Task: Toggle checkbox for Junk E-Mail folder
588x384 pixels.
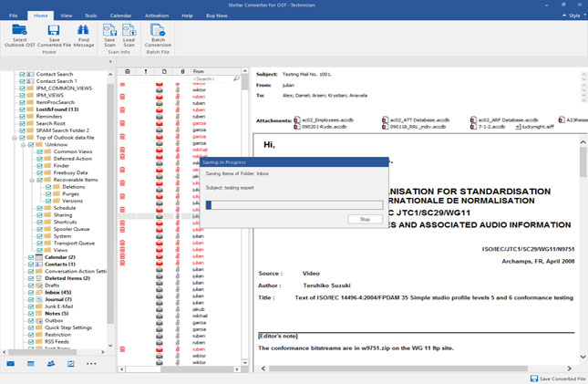Action: click(x=31, y=306)
